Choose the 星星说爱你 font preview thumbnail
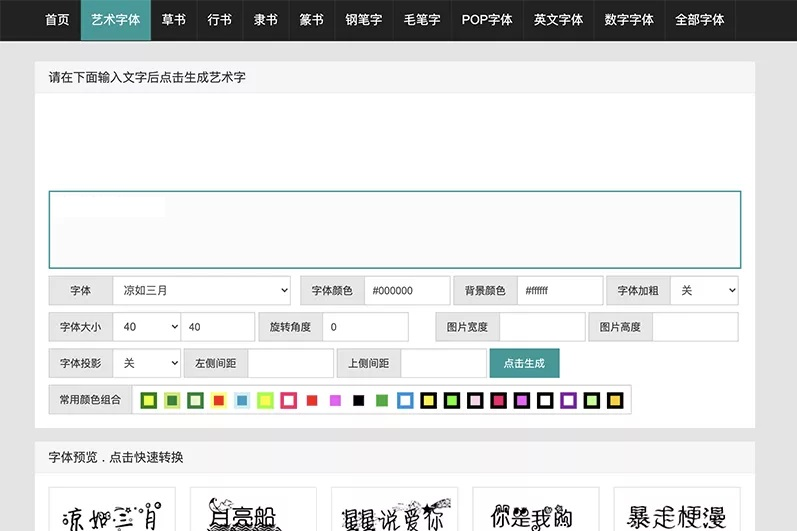Screen dimensions: 797x531 [x=395, y=509]
